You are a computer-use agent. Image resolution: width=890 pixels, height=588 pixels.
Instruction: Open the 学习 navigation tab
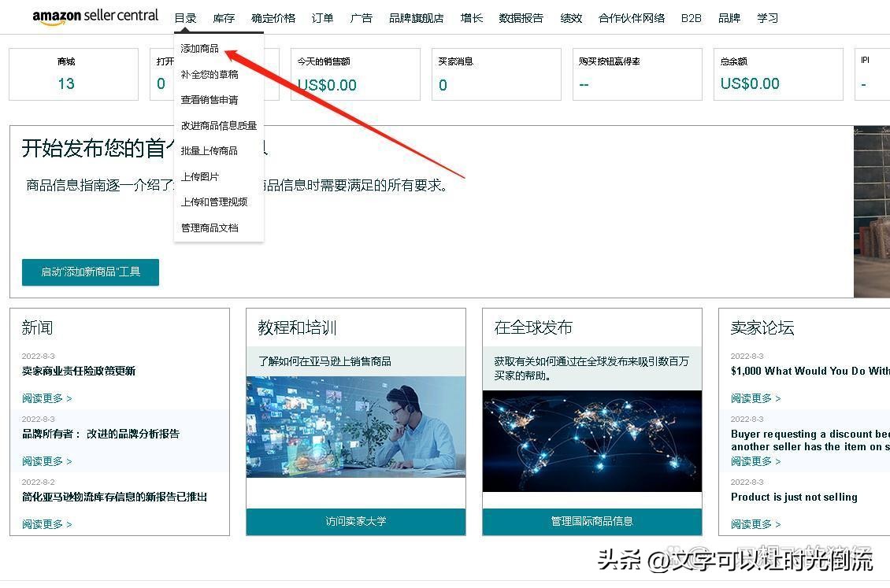[767, 17]
